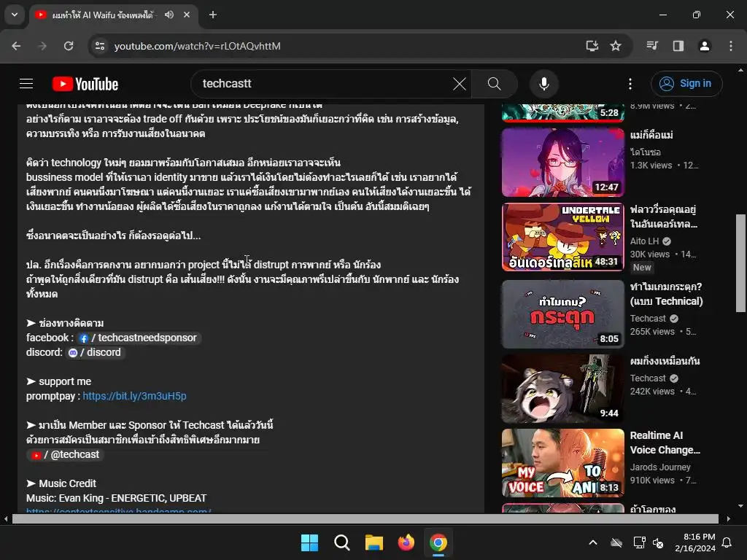Install app icon in address bar
The image size is (747, 560).
pyautogui.click(x=592, y=46)
